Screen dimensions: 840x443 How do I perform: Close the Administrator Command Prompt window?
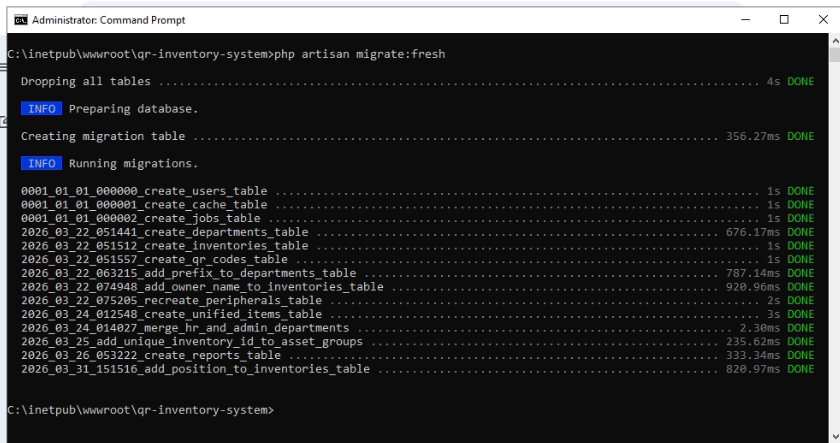coord(823,20)
